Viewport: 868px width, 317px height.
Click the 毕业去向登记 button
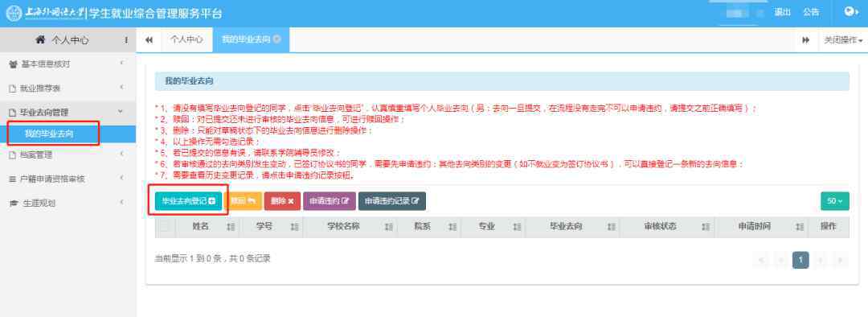pos(188,201)
